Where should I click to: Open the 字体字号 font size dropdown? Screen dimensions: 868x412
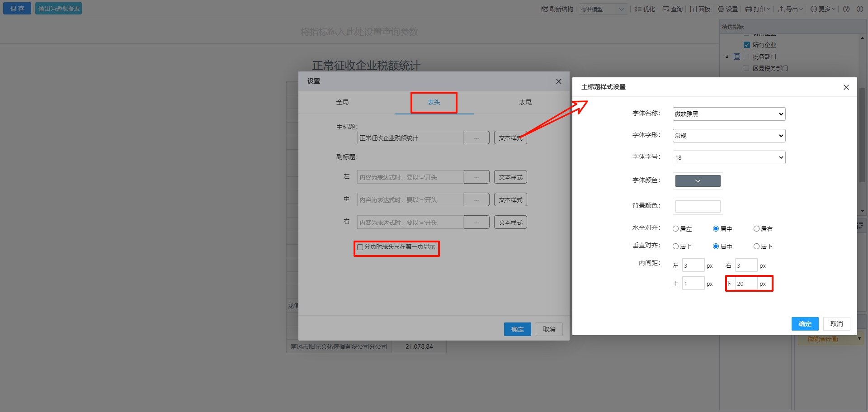click(729, 157)
